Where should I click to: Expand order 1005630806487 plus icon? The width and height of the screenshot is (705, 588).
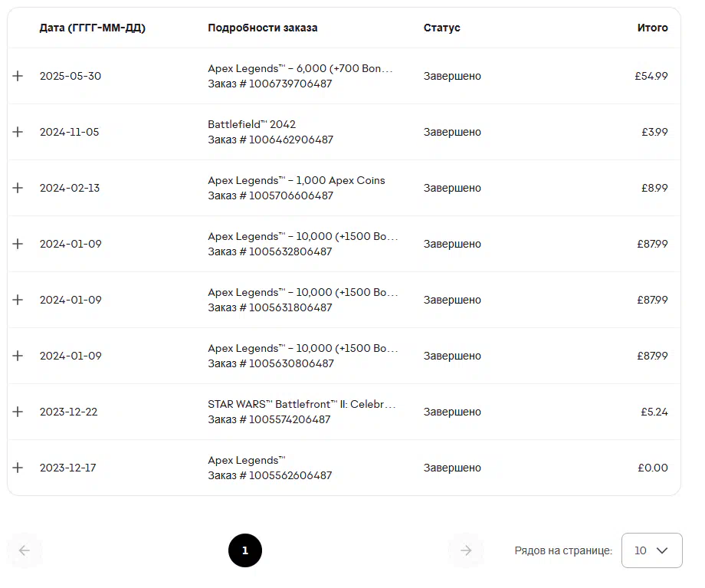(x=18, y=356)
